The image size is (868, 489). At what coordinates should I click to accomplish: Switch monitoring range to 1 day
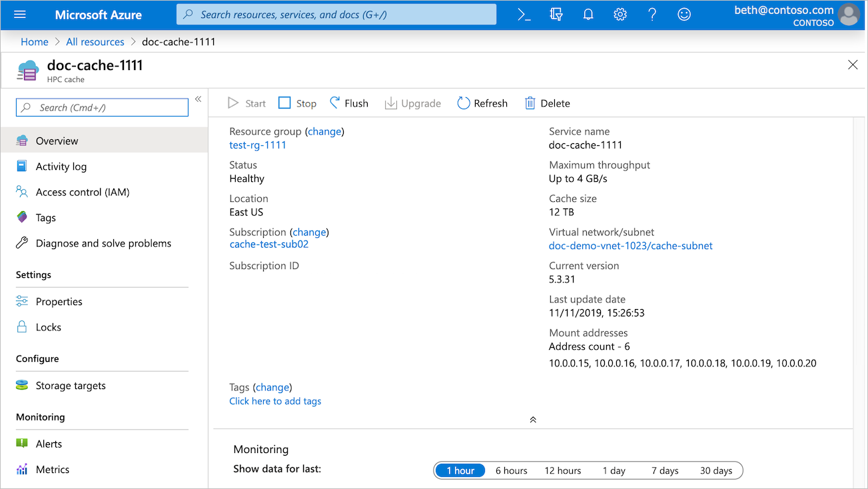[614, 470]
